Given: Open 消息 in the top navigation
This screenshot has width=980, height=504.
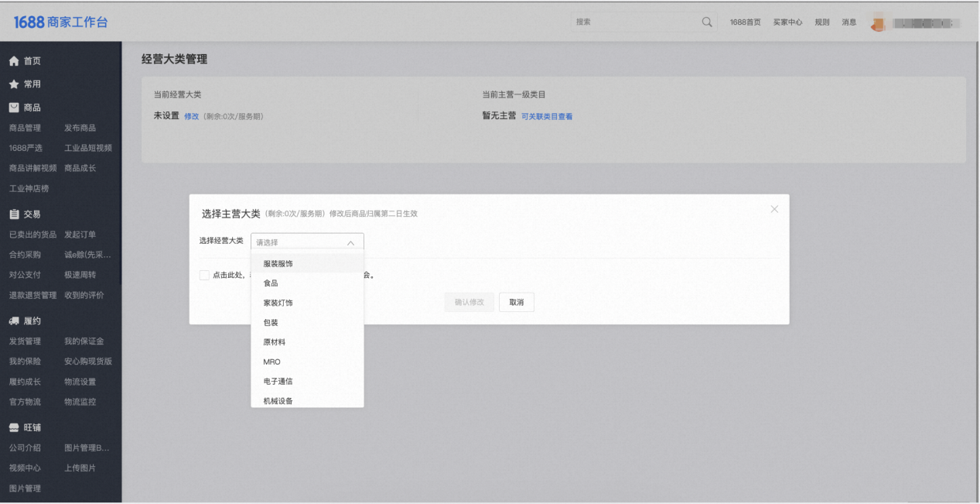Looking at the screenshot, I should pyautogui.click(x=849, y=22).
